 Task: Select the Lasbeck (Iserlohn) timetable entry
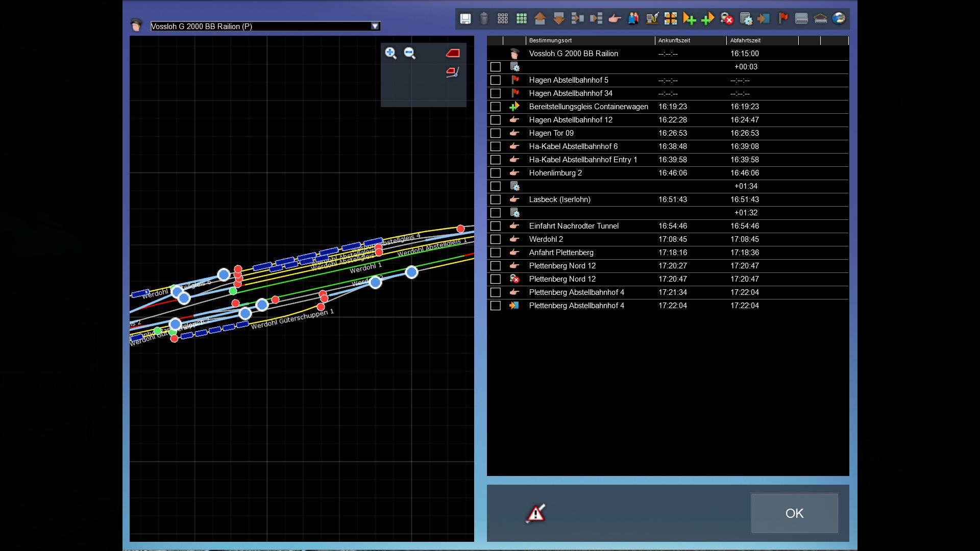(559, 199)
